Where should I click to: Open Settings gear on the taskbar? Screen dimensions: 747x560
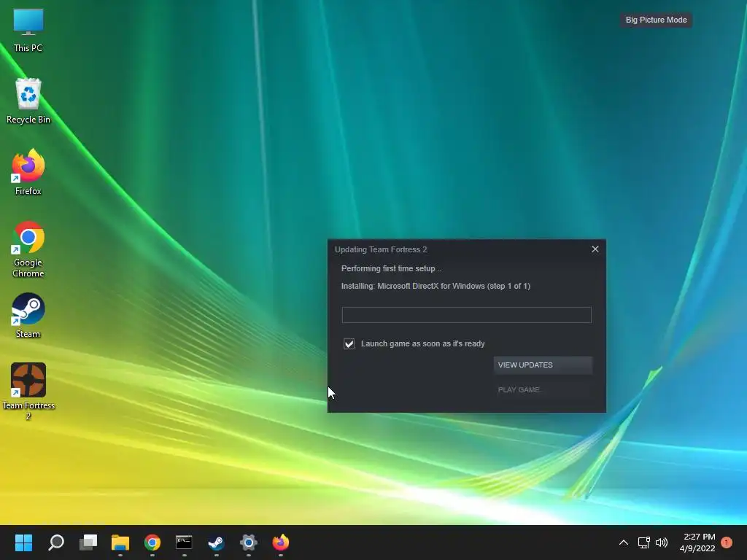pyautogui.click(x=248, y=542)
